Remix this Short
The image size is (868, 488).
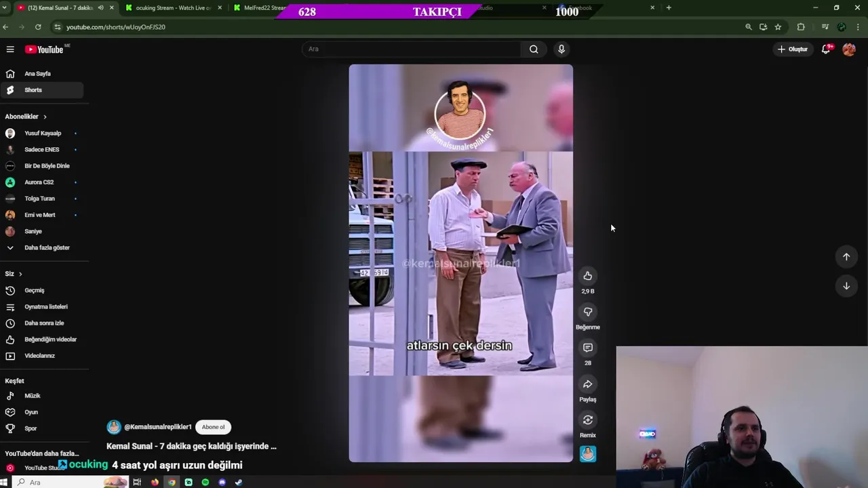click(x=588, y=420)
